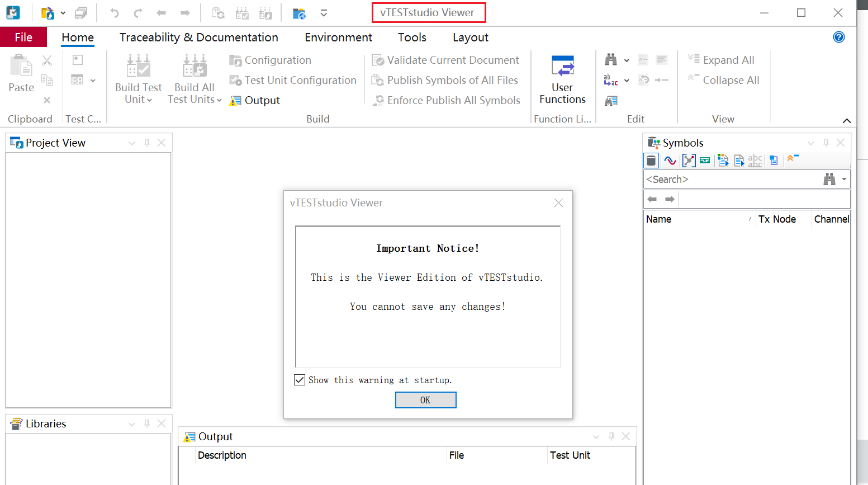
Task: Expand the replace dropdown arrow
Action: [627, 81]
